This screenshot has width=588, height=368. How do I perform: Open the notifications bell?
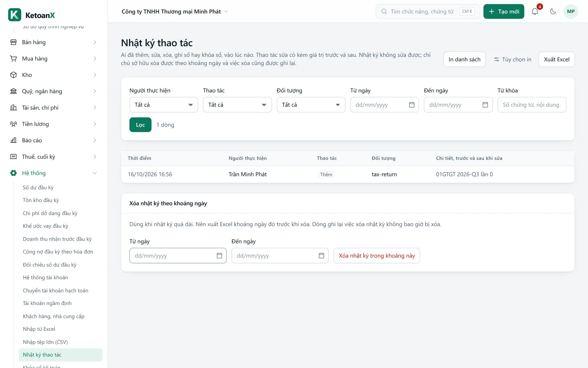535,11
